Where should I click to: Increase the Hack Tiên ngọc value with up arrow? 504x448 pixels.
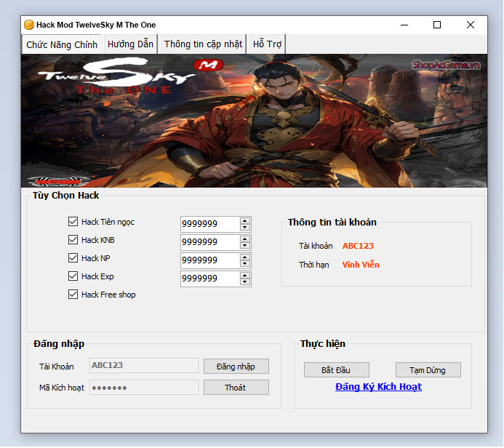(245, 221)
